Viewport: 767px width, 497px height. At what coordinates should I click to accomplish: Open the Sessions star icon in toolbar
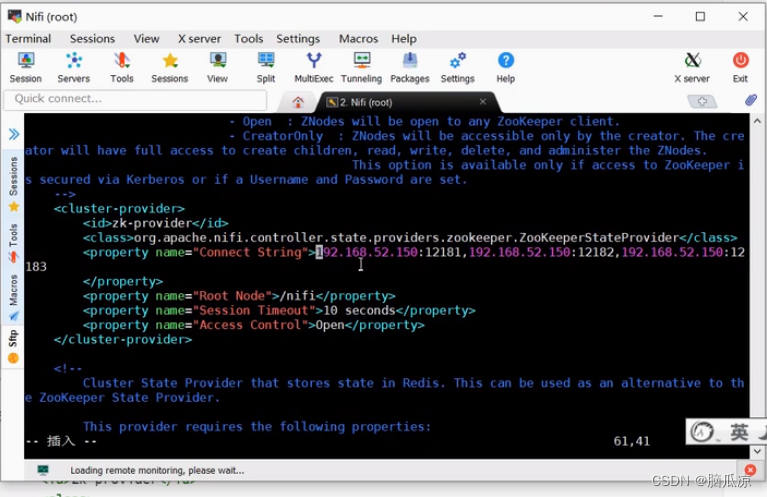pyautogui.click(x=170, y=68)
